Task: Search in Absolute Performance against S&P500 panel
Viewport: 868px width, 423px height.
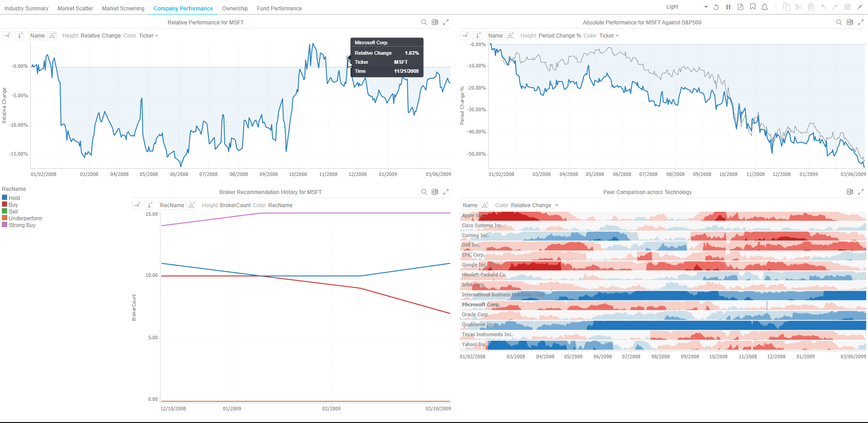Action: [839, 22]
